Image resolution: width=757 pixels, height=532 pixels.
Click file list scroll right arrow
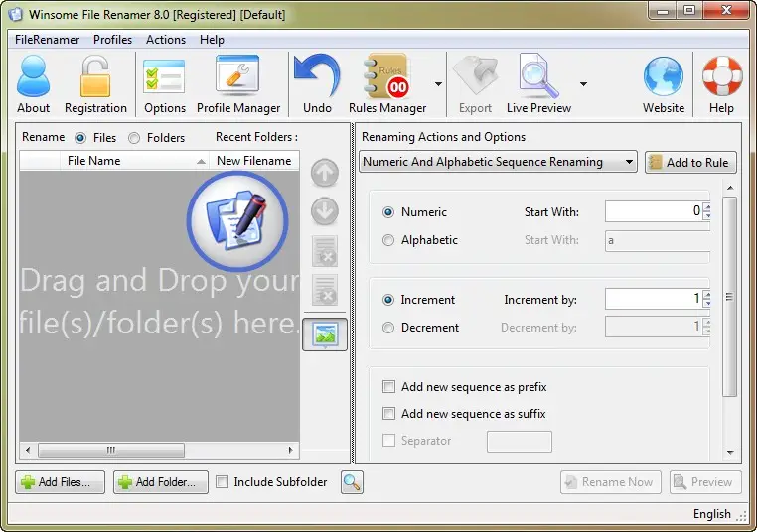point(291,450)
